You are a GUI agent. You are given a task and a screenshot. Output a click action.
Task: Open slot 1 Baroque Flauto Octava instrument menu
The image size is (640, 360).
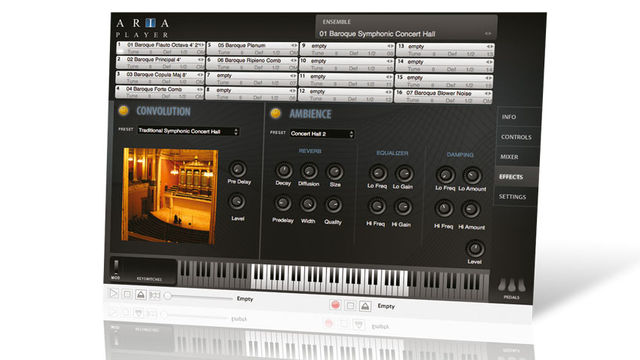tap(201, 44)
